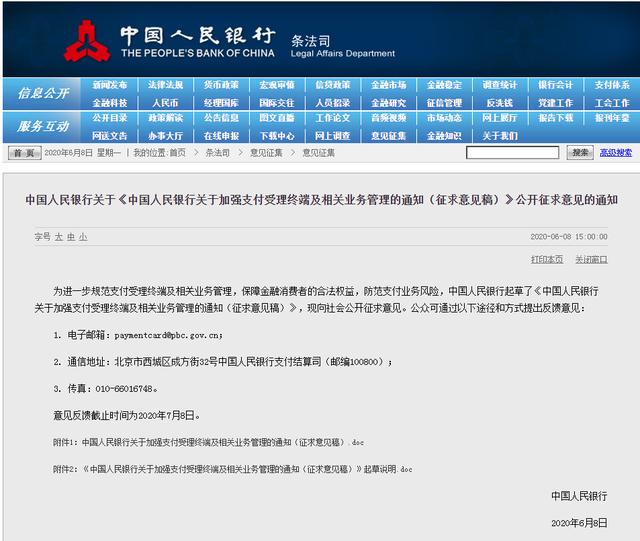Open the 下载中心 navigation item

pyautogui.click(x=277, y=135)
